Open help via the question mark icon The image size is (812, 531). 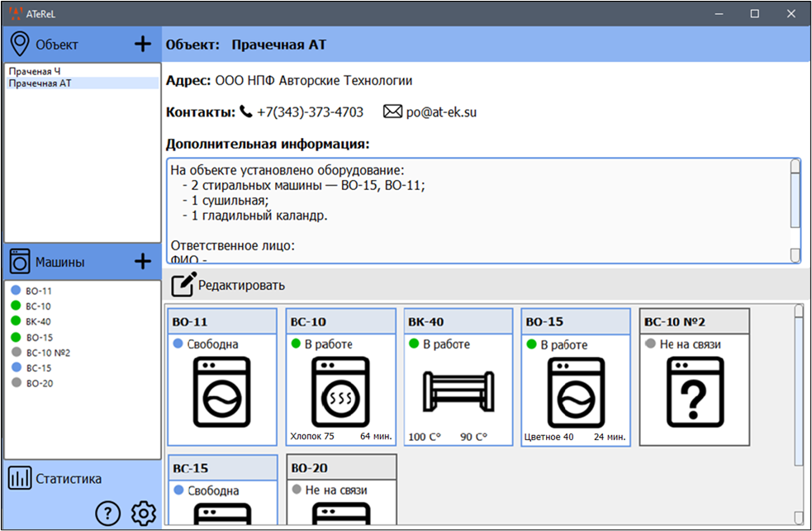point(107,514)
